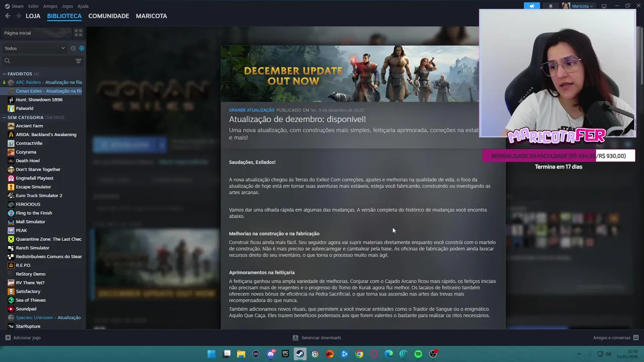Screen dimensions: 644x362
Task: Click the December Update banner image
Action: click(x=350, y=74)
